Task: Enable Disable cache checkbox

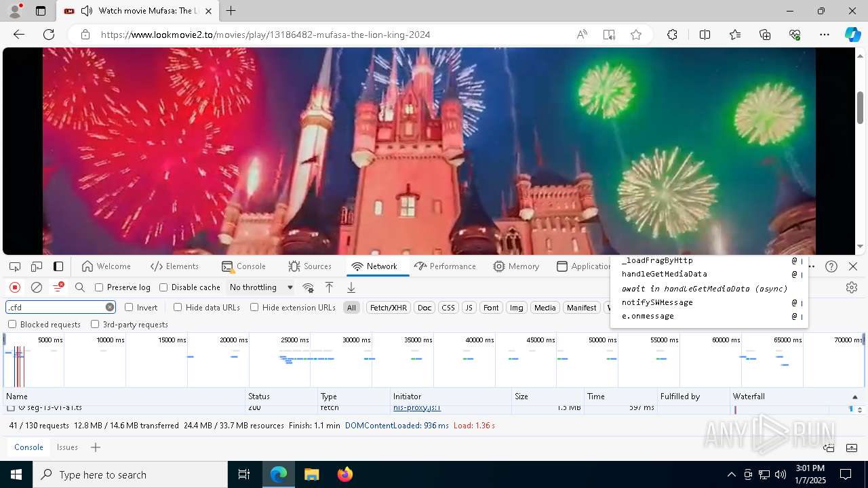Action: tap(163, 287)
